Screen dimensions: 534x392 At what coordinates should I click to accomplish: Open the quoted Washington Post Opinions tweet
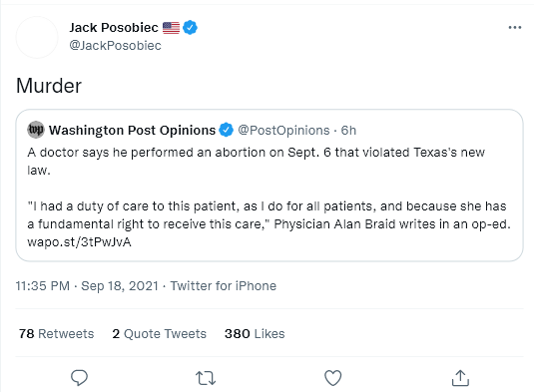[269, 186]
